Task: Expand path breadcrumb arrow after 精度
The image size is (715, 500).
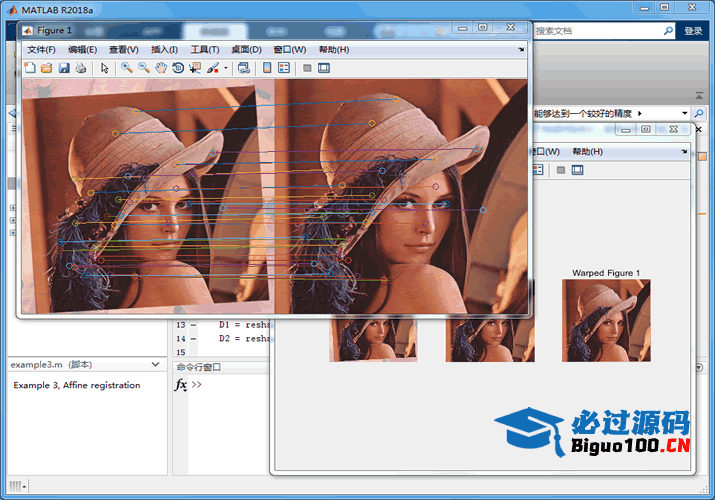Action: click(x=640, y=113)
